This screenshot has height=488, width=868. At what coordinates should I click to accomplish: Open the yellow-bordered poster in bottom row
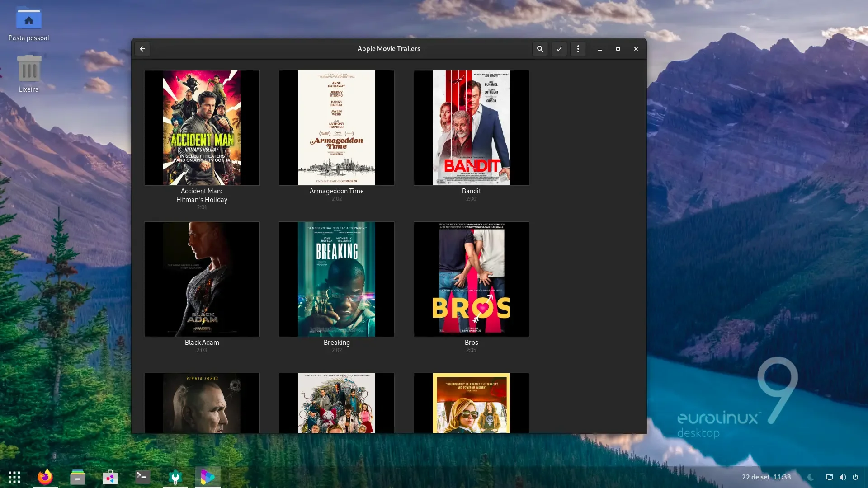pos(472,403)
